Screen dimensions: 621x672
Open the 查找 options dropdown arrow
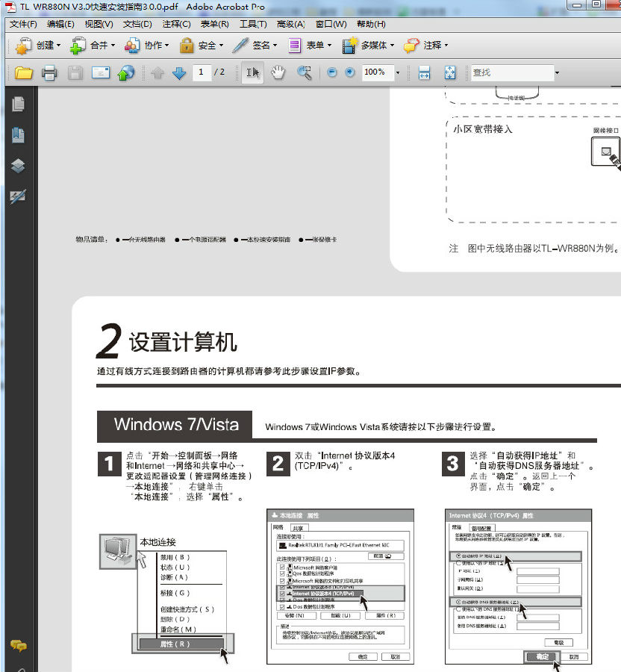(557, 72)
